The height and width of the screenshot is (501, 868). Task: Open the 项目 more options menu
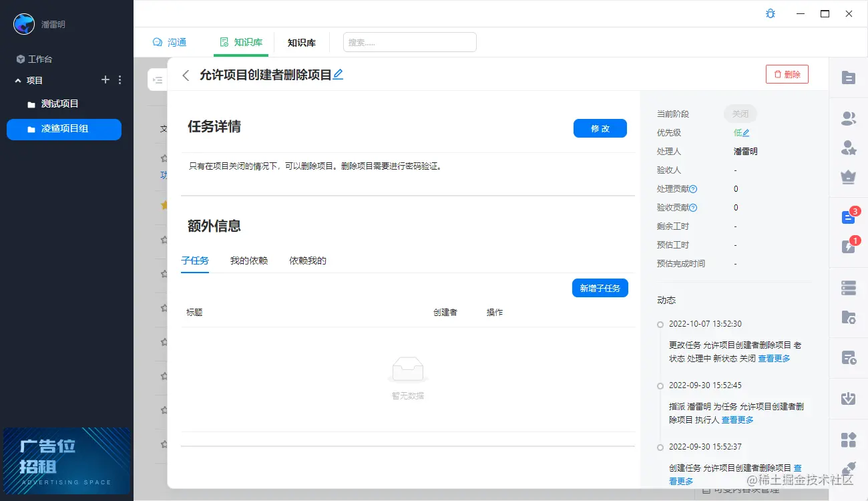(x=120, y=80)
